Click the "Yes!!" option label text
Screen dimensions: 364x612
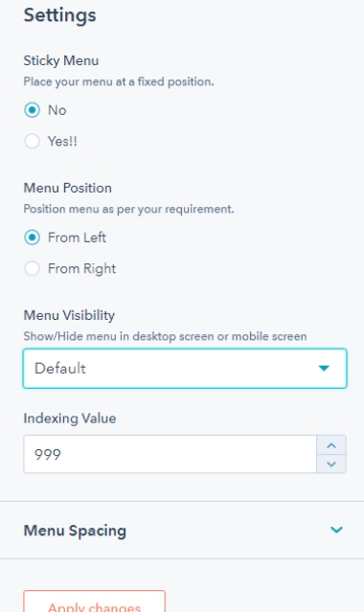62,142
